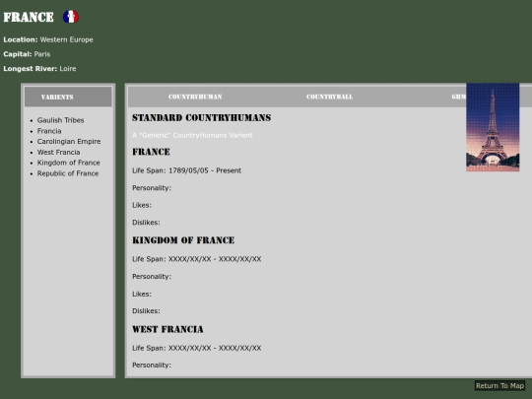Click Life Span under West Francia
Image resolution: width=532 pixels, height=399 pixels.
pyautogui.click(x=197, y=348)
